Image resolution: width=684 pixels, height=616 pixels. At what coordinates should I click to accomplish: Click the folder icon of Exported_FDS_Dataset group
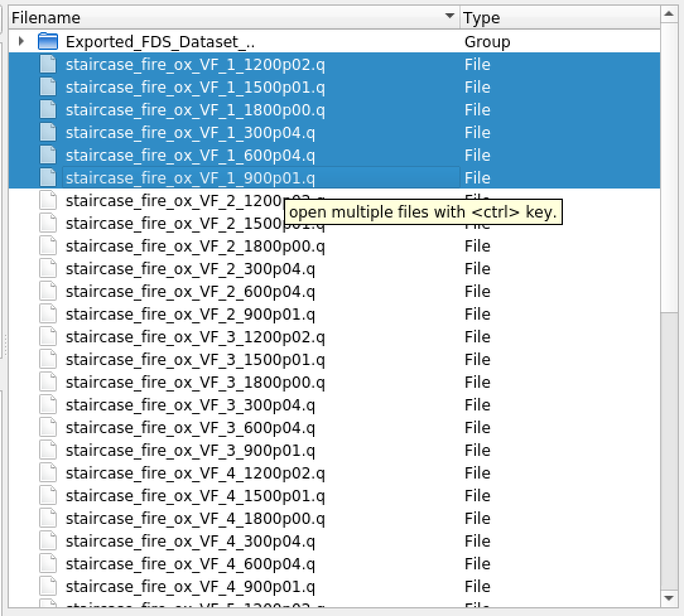tap(47, 41)
